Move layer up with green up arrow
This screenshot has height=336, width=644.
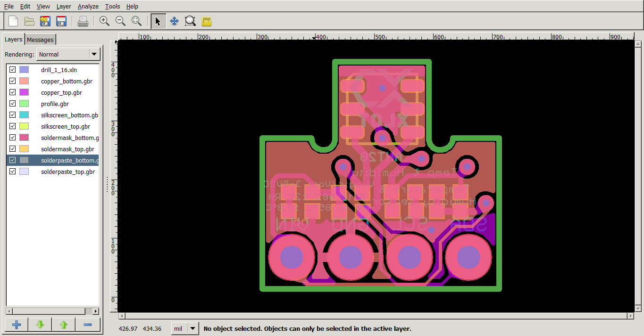(x=64, y=325)
